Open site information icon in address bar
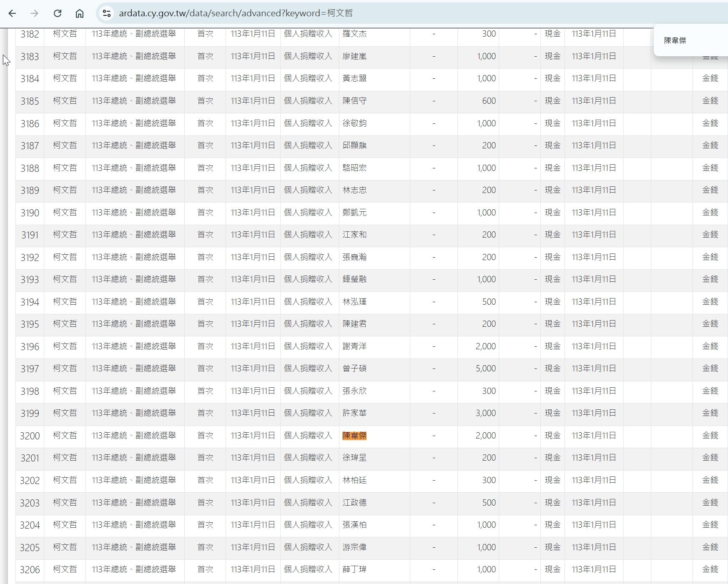This screenshot has width=728, height=584. coord(107,13)
